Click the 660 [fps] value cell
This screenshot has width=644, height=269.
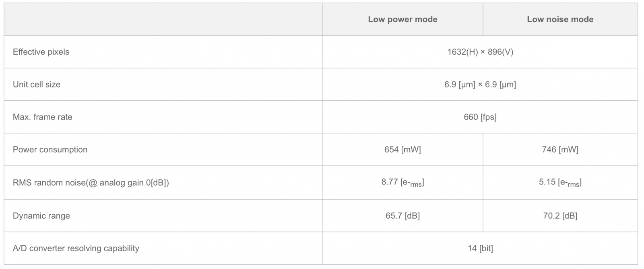[x=480, y=117]
